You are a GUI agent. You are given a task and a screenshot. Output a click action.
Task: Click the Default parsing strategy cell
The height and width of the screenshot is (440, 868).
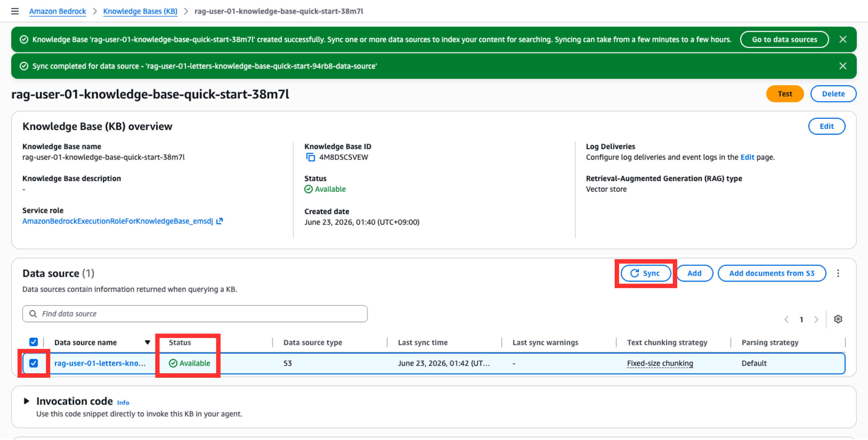754,363
